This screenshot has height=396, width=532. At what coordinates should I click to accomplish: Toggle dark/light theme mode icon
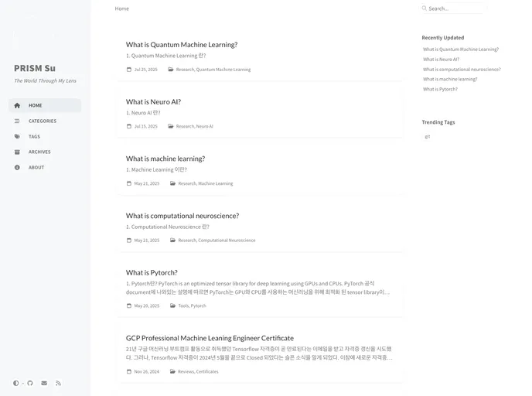tap(16, 383)
